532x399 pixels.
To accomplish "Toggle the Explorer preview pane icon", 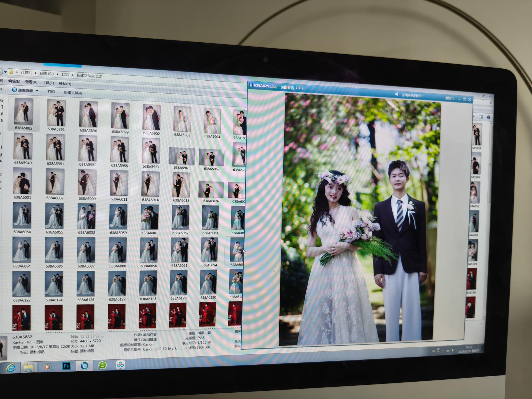I will (481, 117).
